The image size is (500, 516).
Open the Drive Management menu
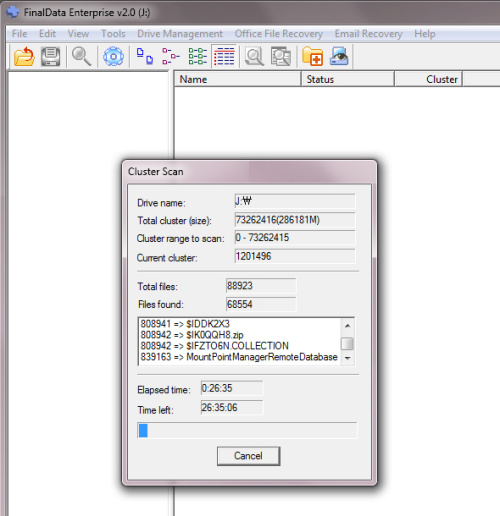(x=180, y=34)
